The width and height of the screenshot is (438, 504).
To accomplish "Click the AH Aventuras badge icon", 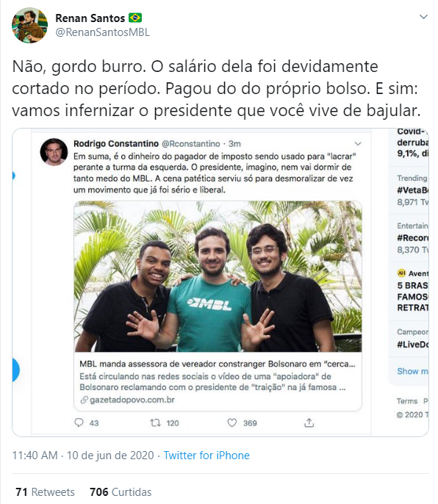I will [401, 273].
